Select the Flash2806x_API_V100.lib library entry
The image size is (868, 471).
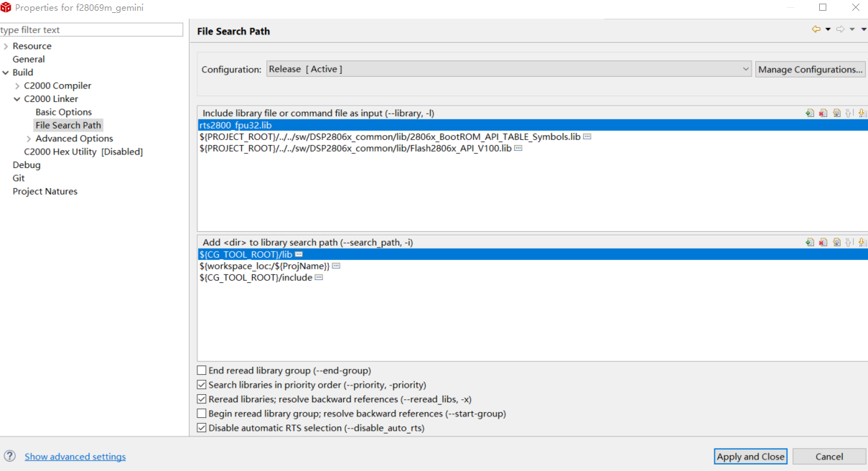pos(355,149)
